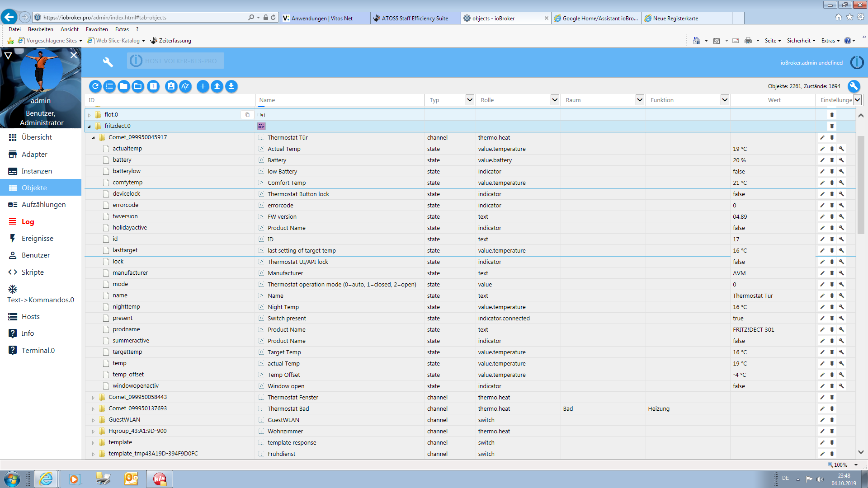Toggle expert mode with ID-card toolbar icon

171,86
